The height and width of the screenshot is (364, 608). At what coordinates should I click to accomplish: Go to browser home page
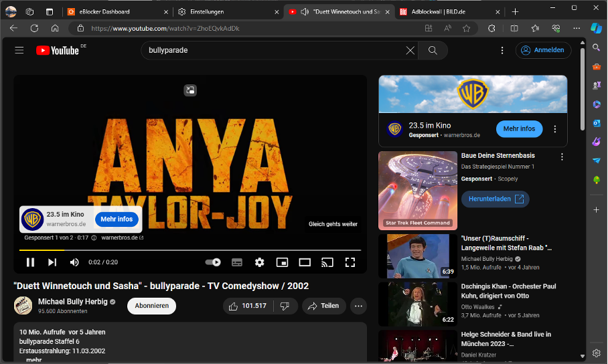55,28
